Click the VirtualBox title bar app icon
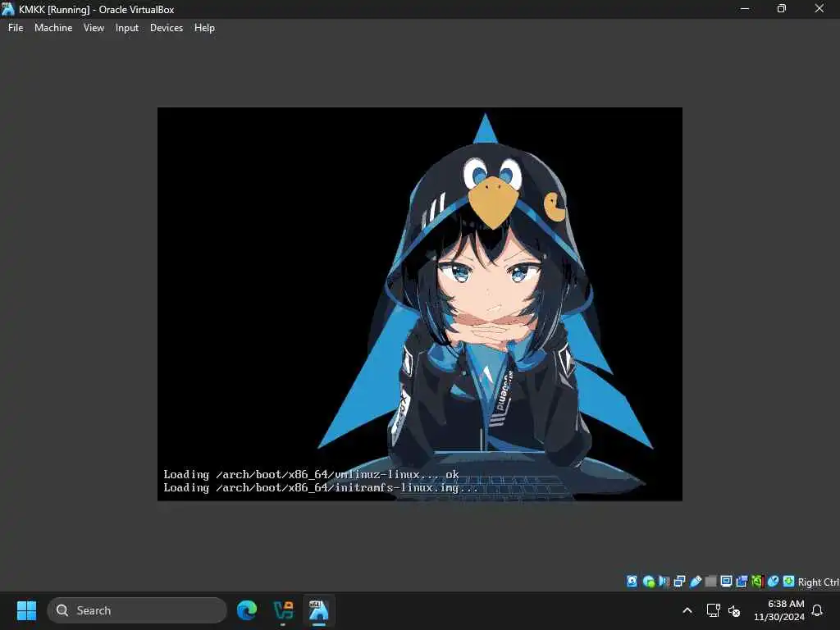Image resolution: width=840 pixels, height=630 pixels. (8, 9)
